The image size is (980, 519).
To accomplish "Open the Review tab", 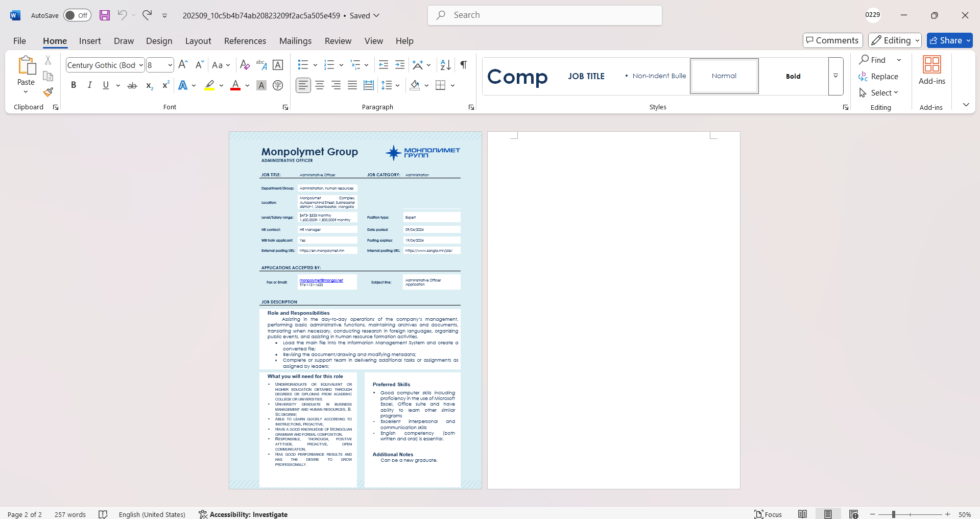I will coord(338,41).
